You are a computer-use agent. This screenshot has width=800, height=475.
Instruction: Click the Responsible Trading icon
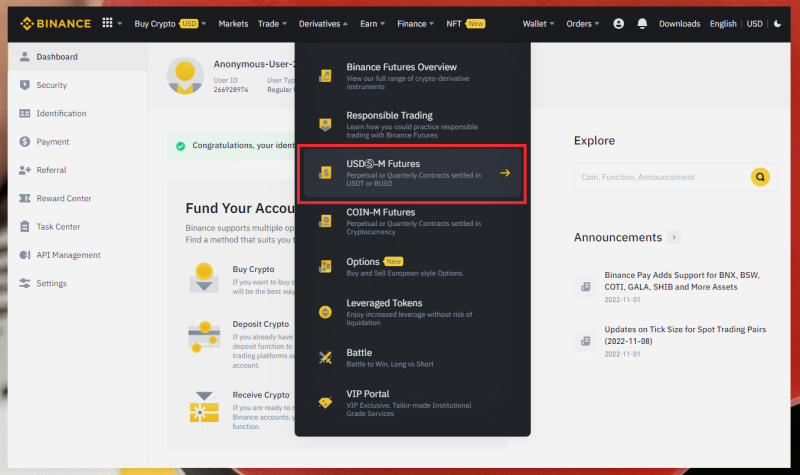click(325, 124)
